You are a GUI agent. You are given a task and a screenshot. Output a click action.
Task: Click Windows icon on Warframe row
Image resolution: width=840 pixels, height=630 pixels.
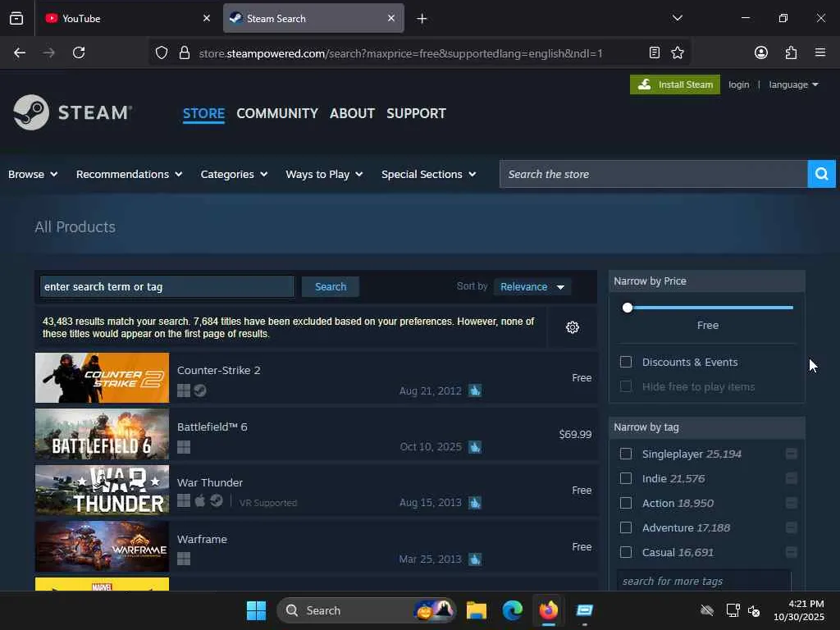pos(184,559)
